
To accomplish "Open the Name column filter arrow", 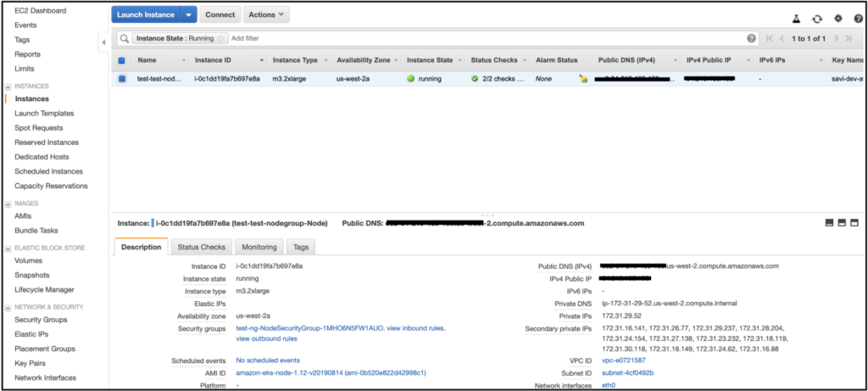I will [x=184, y=60].
